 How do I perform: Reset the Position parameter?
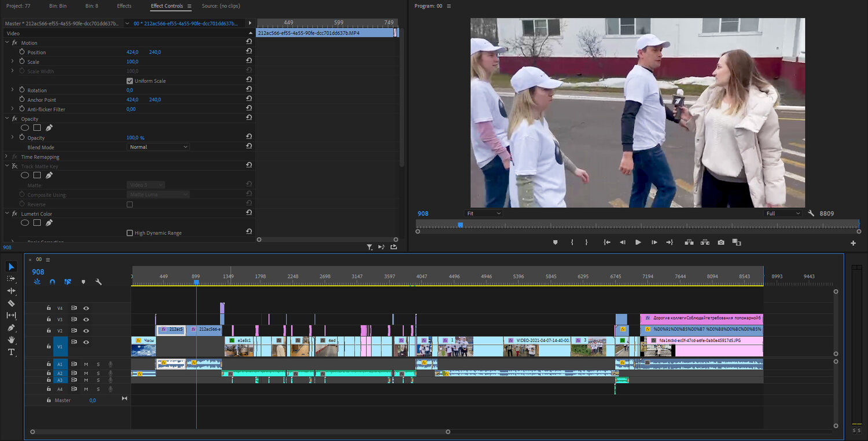(249, 52)
